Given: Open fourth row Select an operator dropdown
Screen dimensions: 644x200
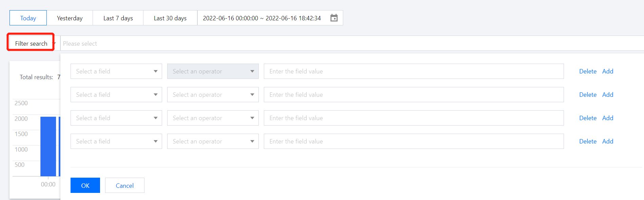Looking at the screenshot, I should tap(213, 141).
